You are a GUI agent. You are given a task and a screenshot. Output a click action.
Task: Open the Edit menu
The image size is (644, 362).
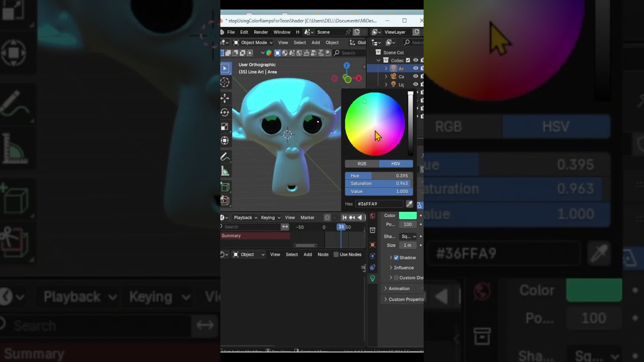click(244, 32)
